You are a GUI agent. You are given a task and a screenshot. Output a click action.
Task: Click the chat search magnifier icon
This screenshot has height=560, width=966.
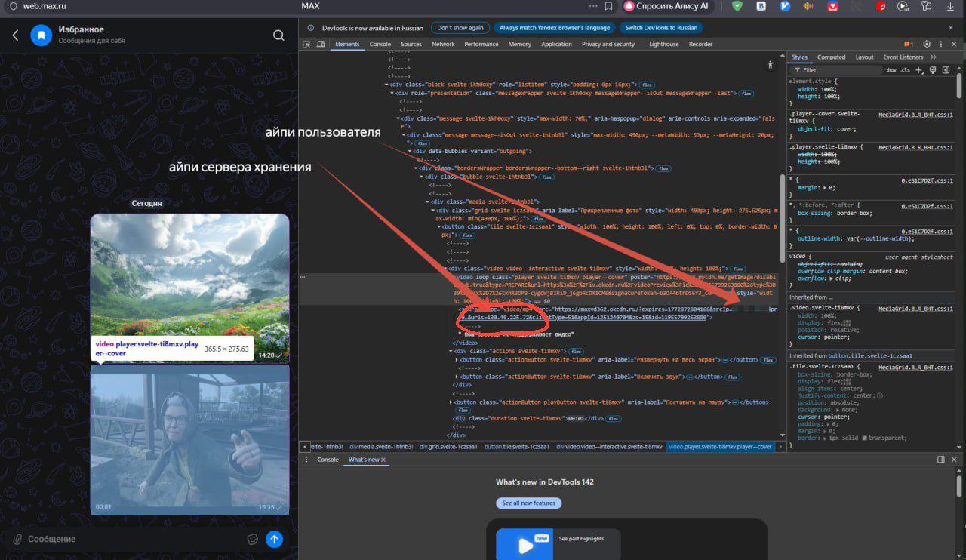point(278,35)
